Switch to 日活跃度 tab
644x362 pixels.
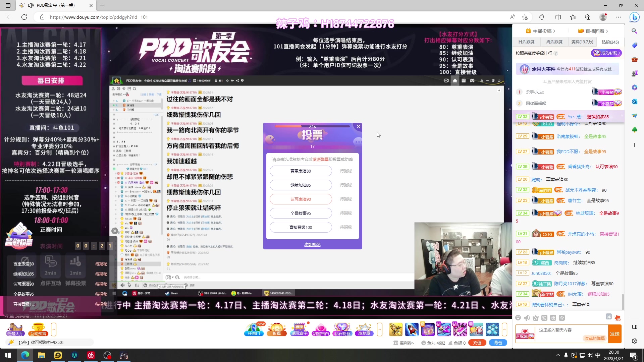coord(526,42)
